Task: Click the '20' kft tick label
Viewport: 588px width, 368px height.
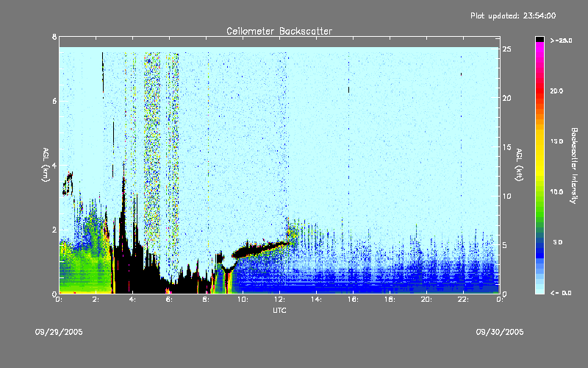Action: pos(506,99)
